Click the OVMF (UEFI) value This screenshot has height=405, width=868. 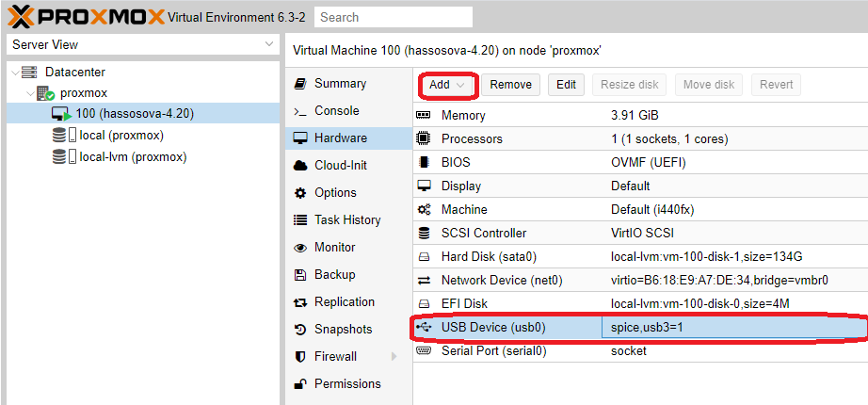coord(649,162)
